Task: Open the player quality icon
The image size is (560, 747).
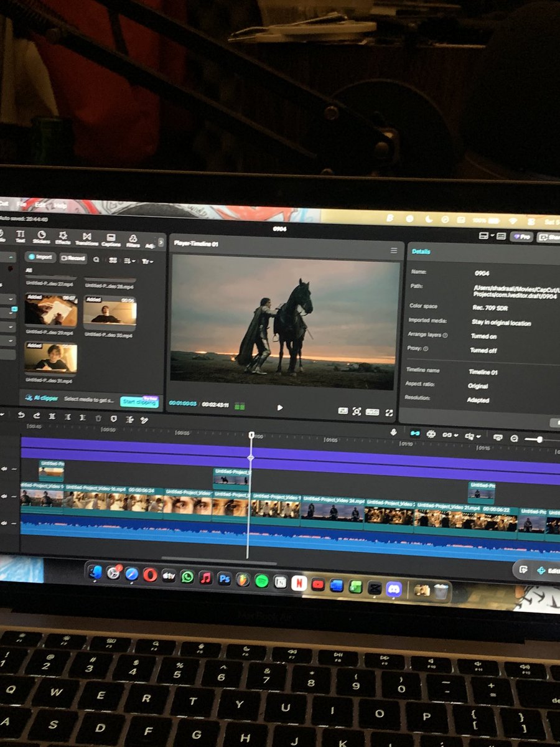Action: click(x=343, y=411)
